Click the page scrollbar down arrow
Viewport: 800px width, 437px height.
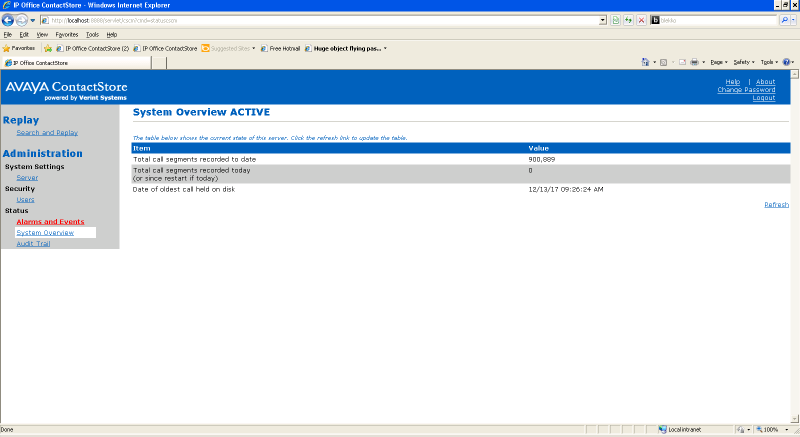coord(794,419)
